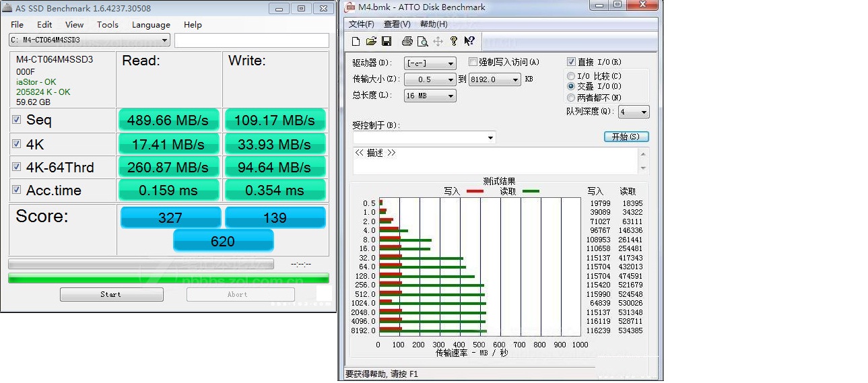Click the 开始(S) start button
The image size is (868, 383).
[x=626, y=137]
